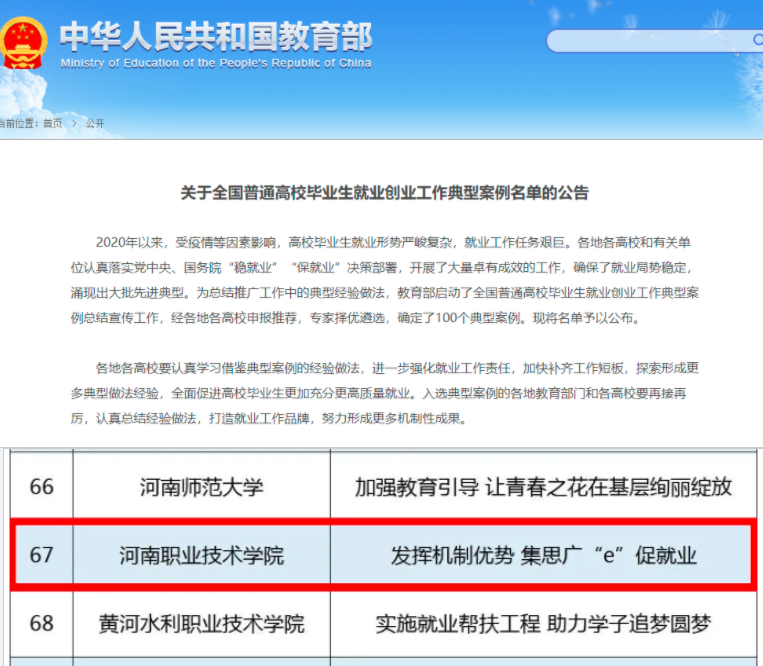Open the 首页 breadcrumb link
763x666 pixels.
pyautogui.click(x=53, y=124)
